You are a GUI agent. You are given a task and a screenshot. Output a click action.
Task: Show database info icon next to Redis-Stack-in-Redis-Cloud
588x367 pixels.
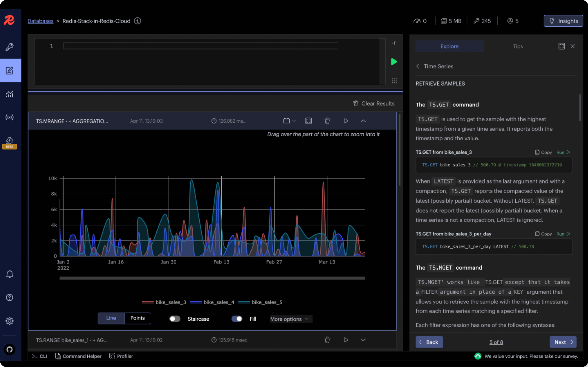pyautogui.click(x=138, y=21)
